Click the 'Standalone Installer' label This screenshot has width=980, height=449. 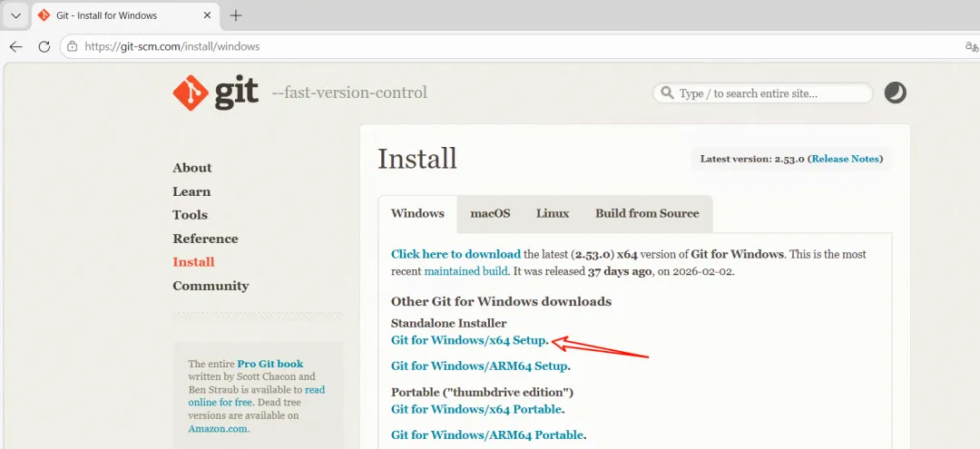coord(449,323)
